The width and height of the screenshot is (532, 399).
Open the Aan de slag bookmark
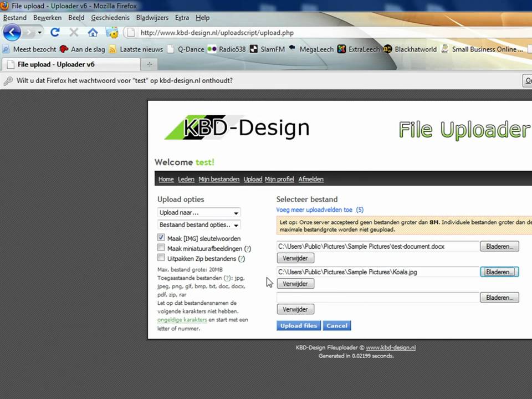(x=83, y=49)
